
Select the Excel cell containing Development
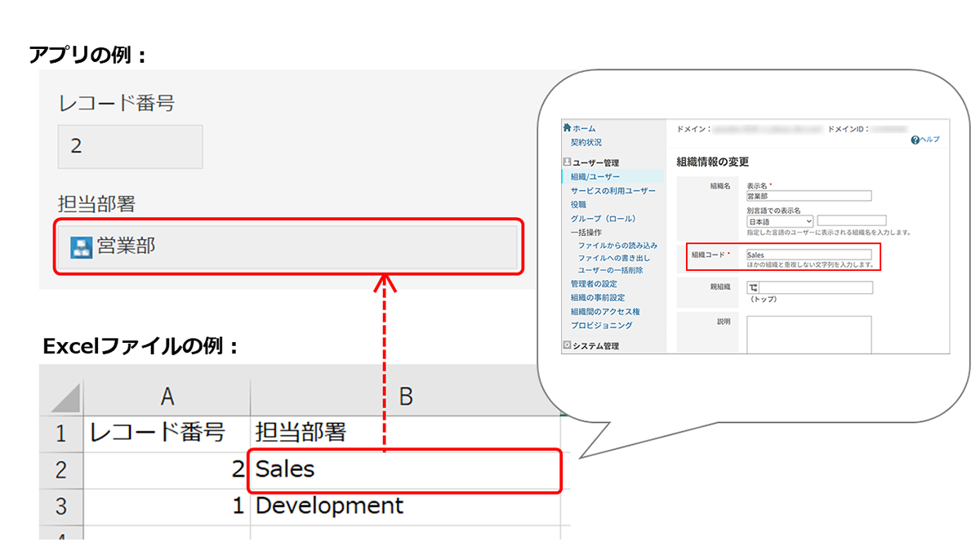click(404, 506)
